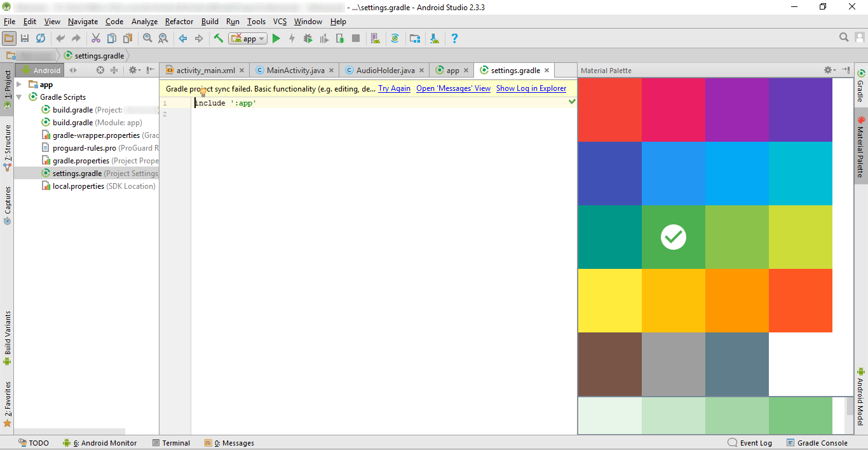
Task: Open Project panel gear settings dropdown
Action: coord(135,70)
